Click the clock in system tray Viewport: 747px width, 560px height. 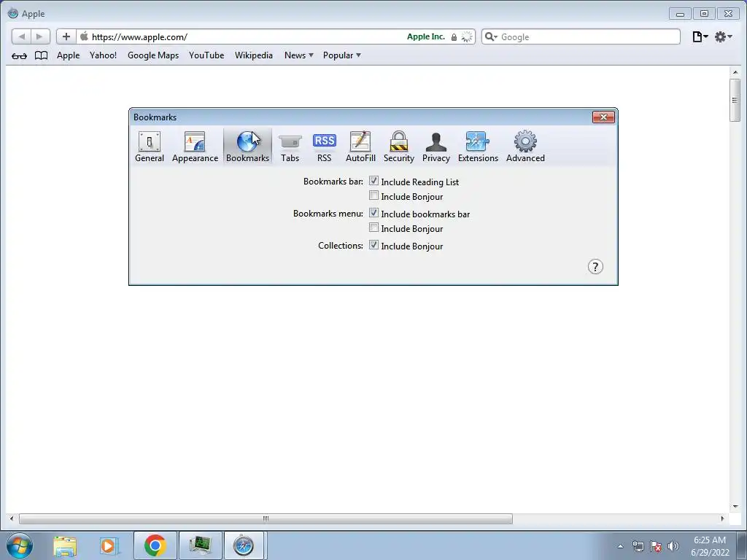(x=710, y=546)
